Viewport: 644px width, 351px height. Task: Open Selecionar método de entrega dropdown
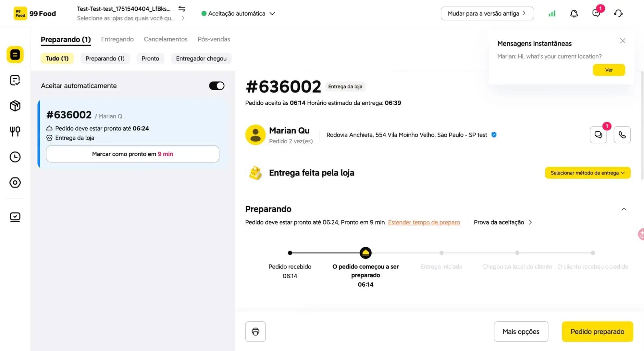[x=588, y=173]
